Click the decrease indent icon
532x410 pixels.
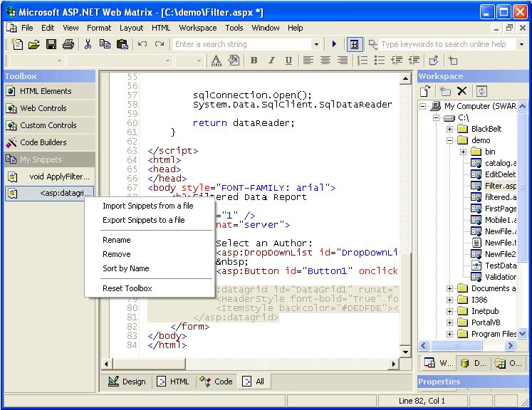click(397, 61)
